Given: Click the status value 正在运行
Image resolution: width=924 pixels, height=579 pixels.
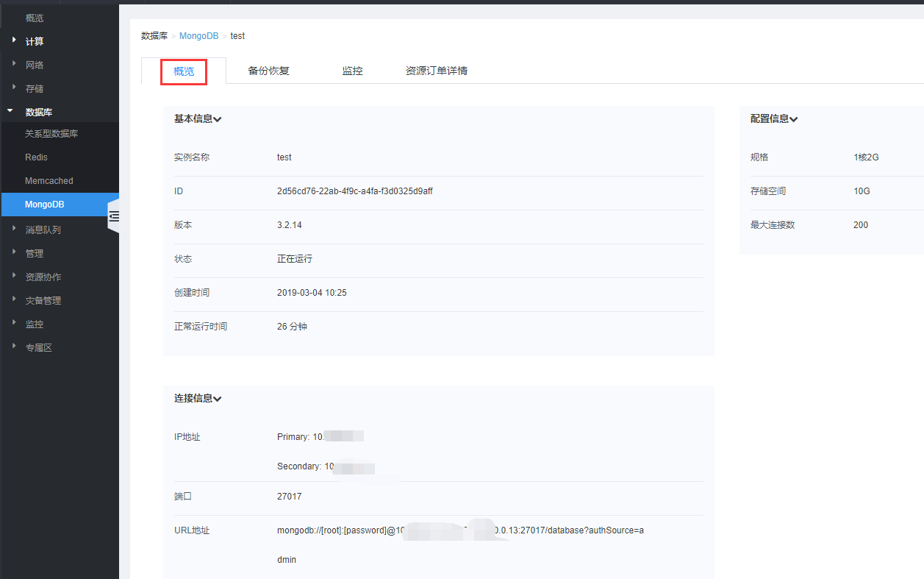Looking at the screenshot, I should click(295, 259).
